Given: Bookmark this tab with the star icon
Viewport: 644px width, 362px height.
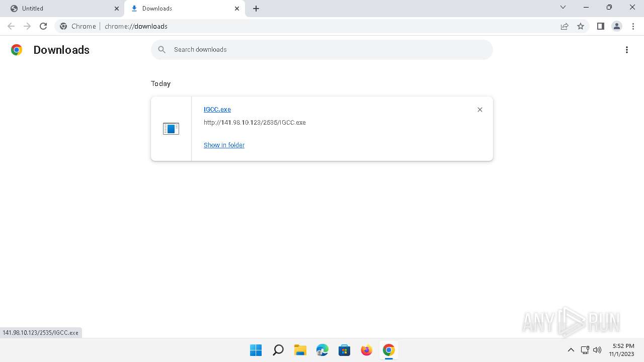Looking at the screenshot, I should click(x=581, y=26).
